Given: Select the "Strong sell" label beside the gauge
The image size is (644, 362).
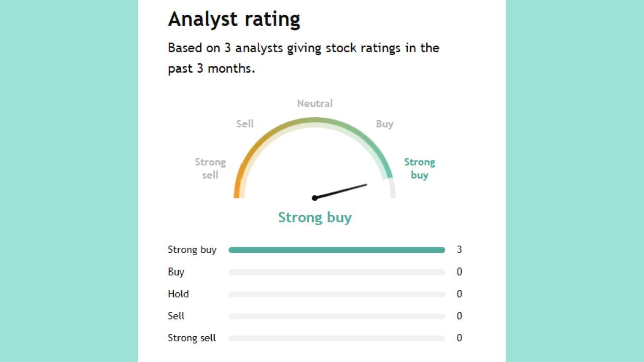Looking at the screenshot, I should (x=210, y=168).
